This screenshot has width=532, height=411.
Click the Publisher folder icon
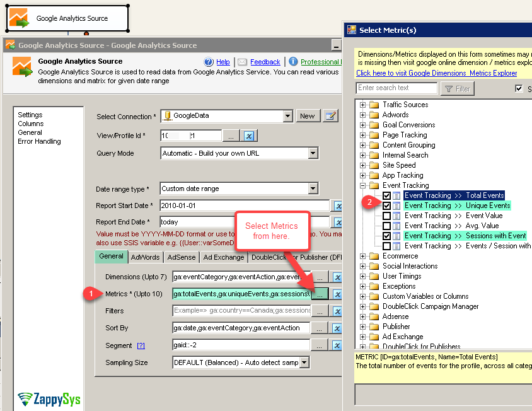coord(374,327)
